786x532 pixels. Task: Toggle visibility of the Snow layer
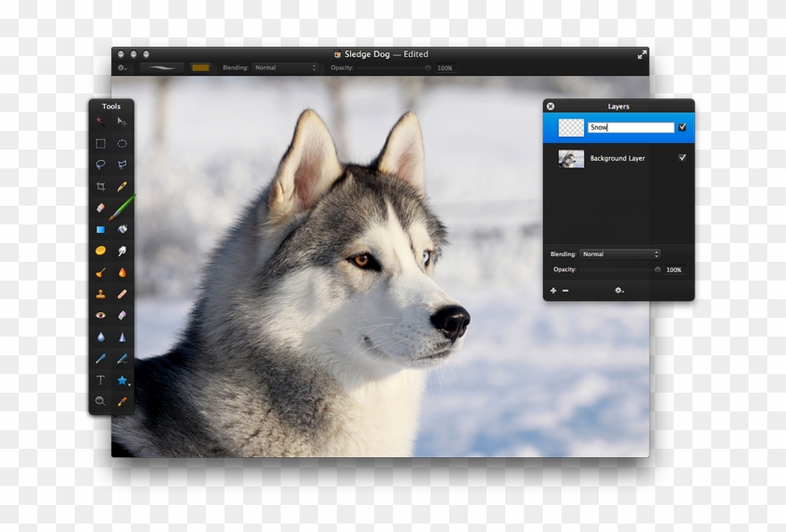pyautogui.click(x=682, y=127)
